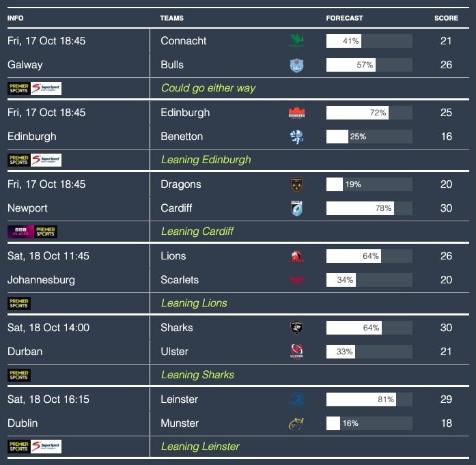
Task: Click the Leinster team logo
Action: point(296,399)
